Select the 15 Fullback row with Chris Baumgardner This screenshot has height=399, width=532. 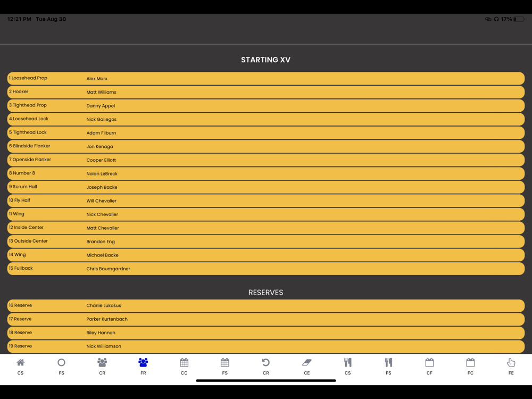click(265, 268)
